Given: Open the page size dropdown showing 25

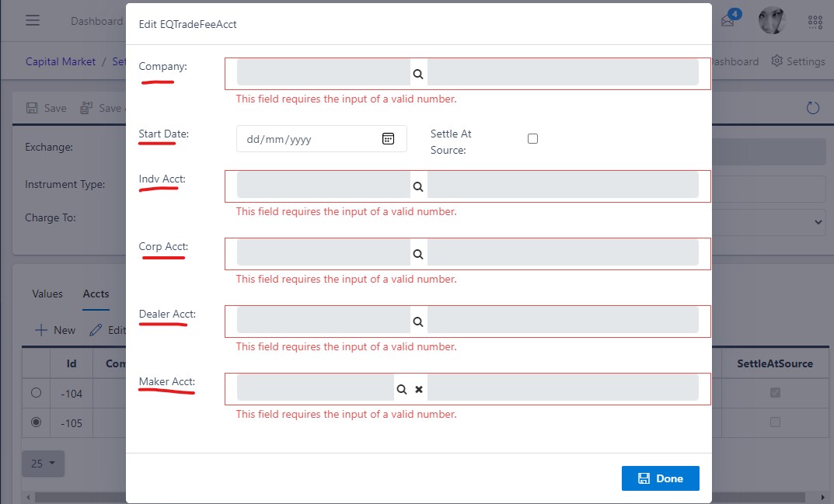Looking at the screenshot, I should 43,464.
